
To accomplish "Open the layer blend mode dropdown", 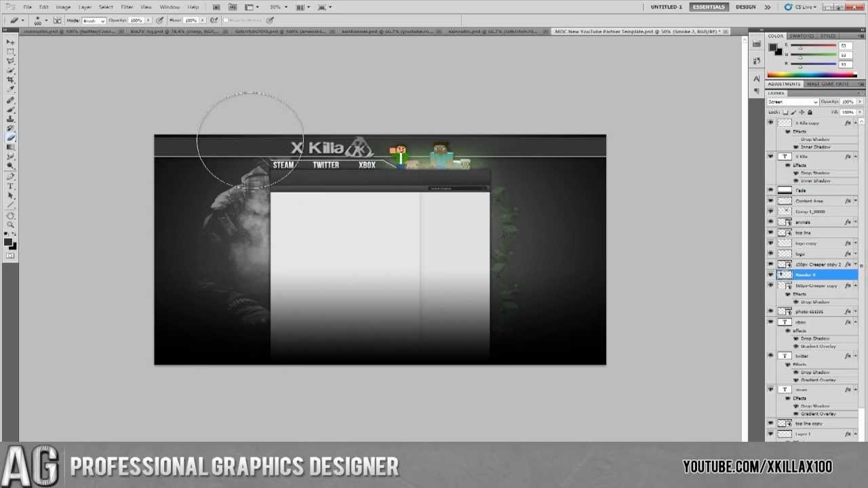I will pyautogui.click(x=793, y=102).
